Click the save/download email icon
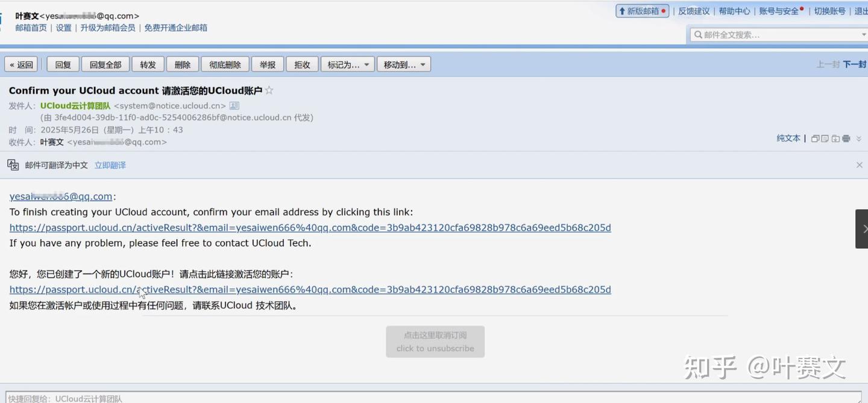Image resolution: width=868 pixels, height=403 pixels. [x=835, y=139]
